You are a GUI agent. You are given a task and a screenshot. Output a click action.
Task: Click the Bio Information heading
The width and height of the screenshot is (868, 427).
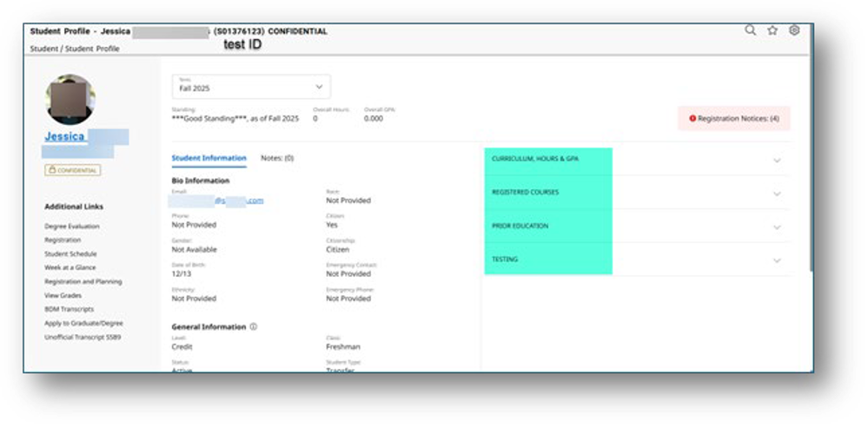tap(201, 181)
